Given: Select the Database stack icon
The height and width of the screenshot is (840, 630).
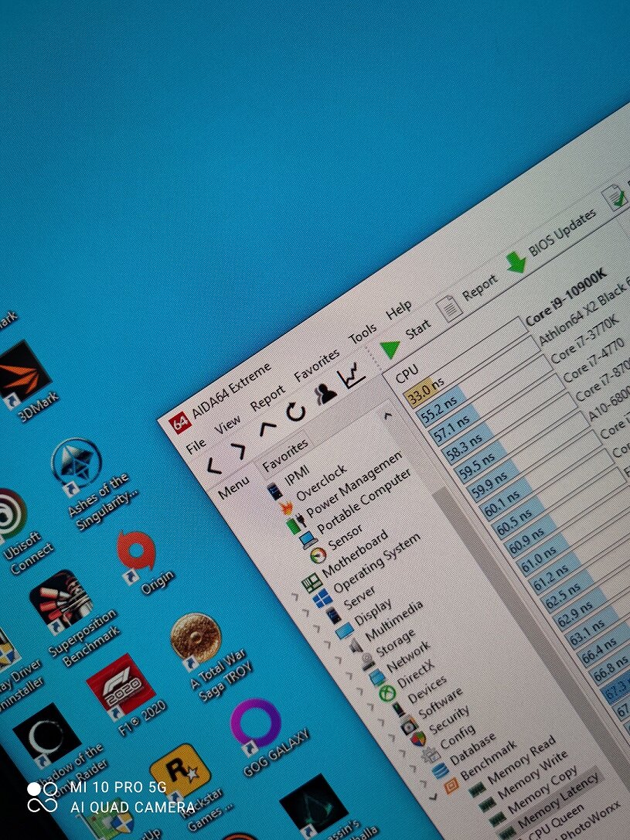Looking at the screenshot, I should point(440,771).
